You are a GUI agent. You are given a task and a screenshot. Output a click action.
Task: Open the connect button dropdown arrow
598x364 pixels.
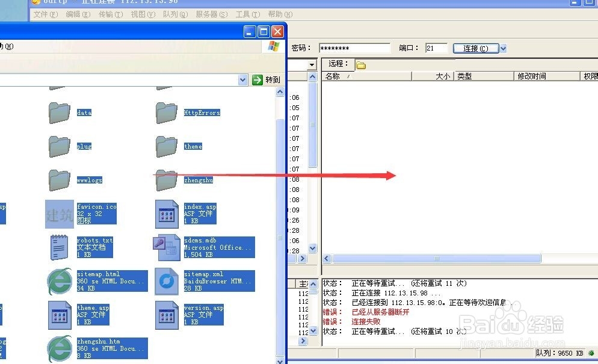point(503,49)
